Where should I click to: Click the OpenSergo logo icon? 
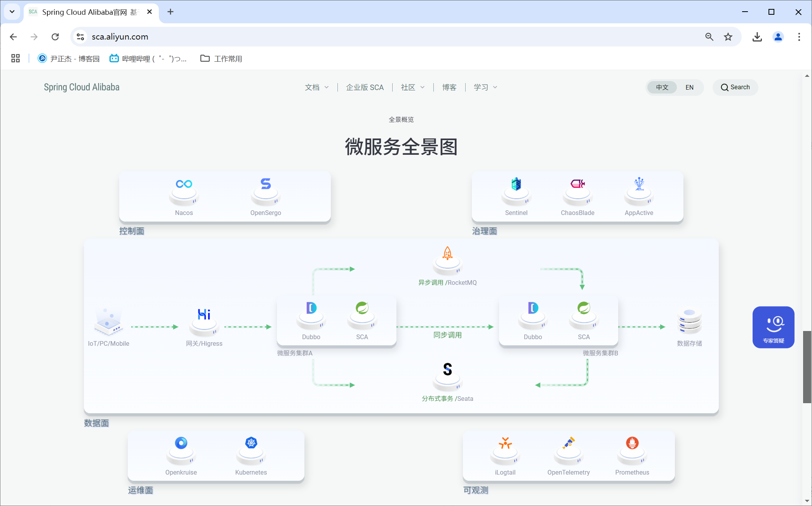(266, 184)
